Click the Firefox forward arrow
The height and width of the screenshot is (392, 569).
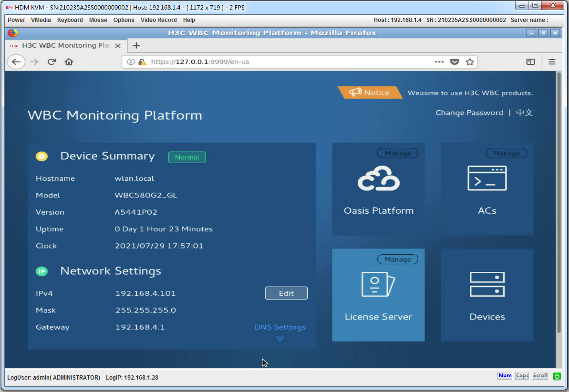coord(34,62)
